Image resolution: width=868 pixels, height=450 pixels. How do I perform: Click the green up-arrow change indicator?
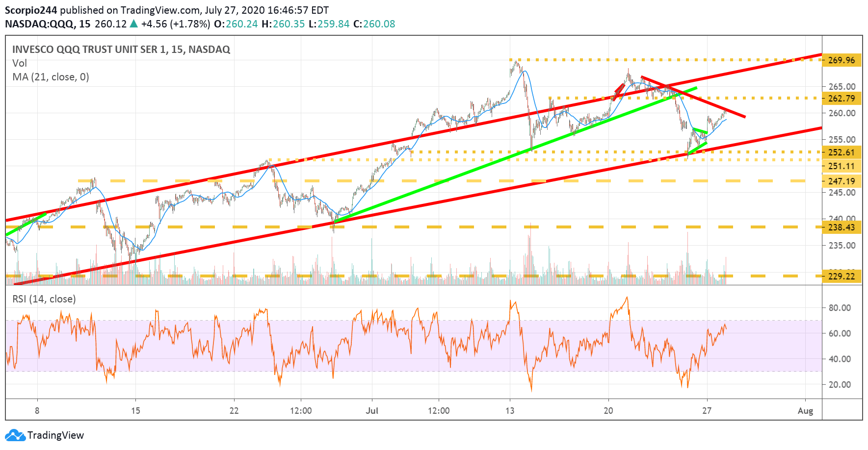[133, 24]
